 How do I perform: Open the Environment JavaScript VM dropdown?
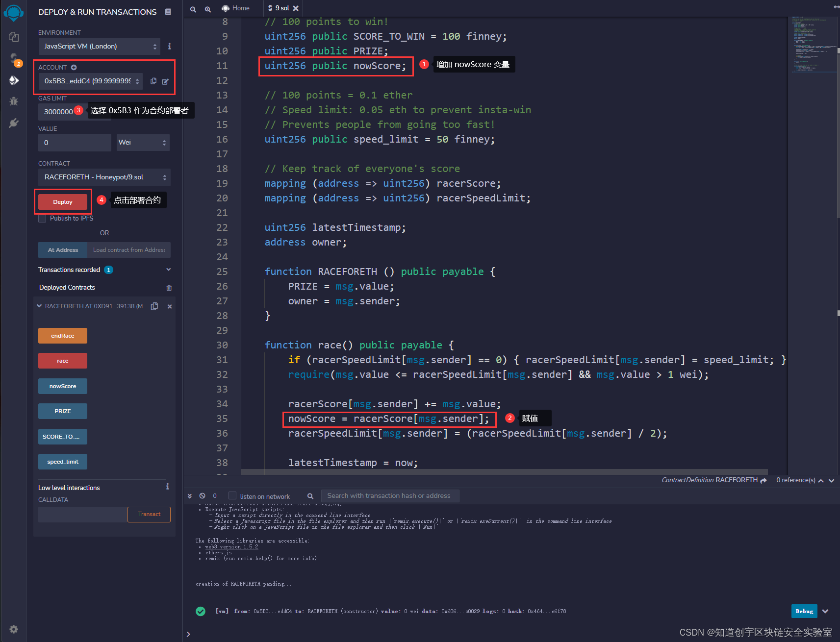[100, 46]
